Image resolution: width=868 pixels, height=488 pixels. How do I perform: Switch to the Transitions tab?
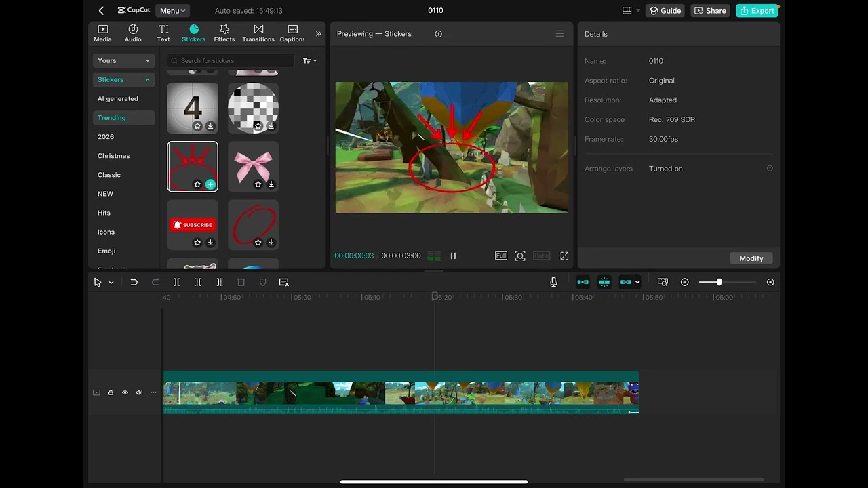[x=258, y=33]
